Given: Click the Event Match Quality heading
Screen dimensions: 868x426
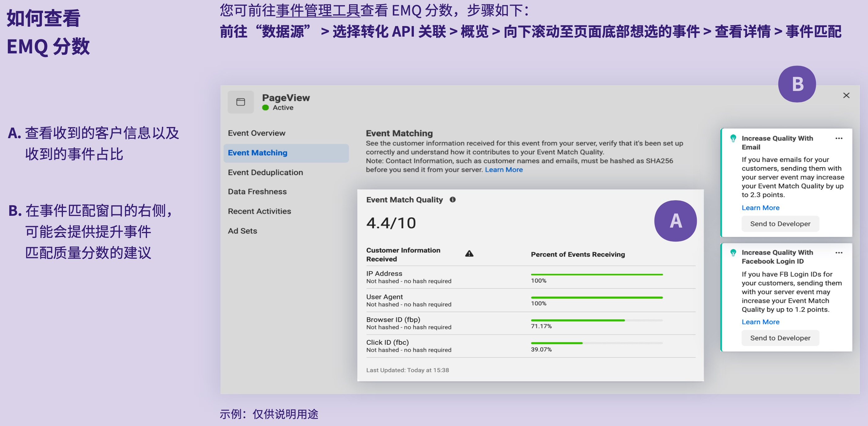Looking at the screenshot, I should coord(404,200).
